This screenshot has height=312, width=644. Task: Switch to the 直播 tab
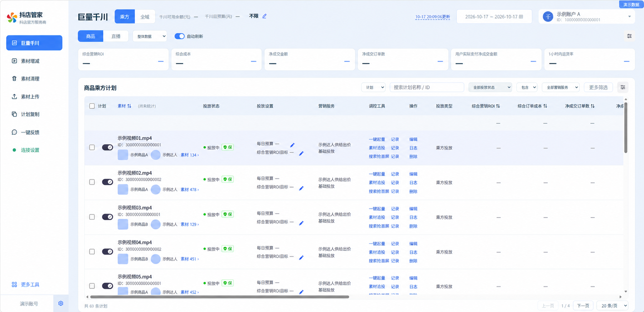point(116,36)
